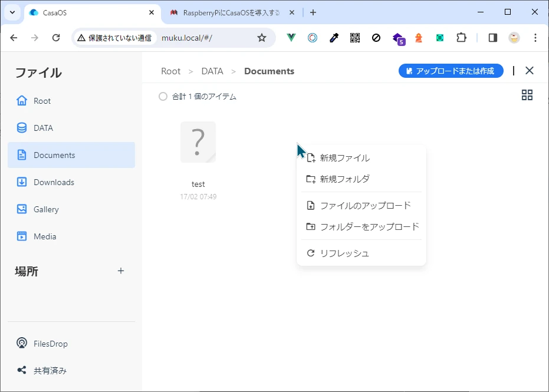Click the FilesDrop broadcast icon
The width and height of the screenshot is (549, 392).
22,343
